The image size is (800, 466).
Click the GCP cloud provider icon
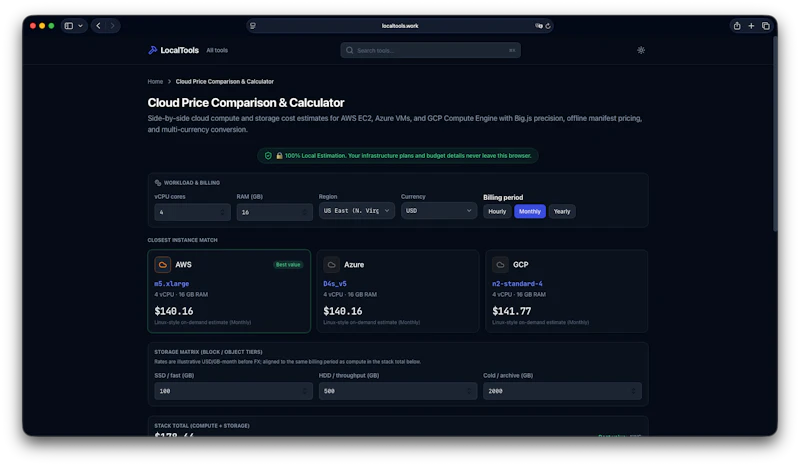[500, 264]
